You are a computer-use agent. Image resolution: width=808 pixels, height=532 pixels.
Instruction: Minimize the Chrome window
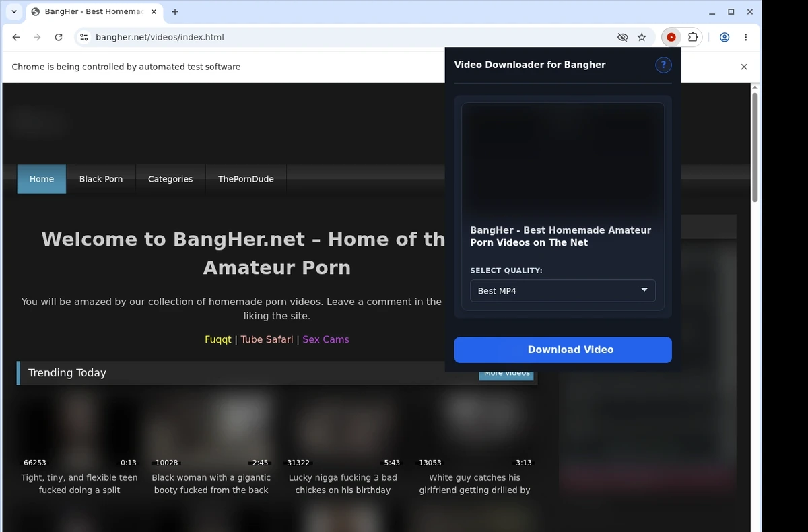712,11
